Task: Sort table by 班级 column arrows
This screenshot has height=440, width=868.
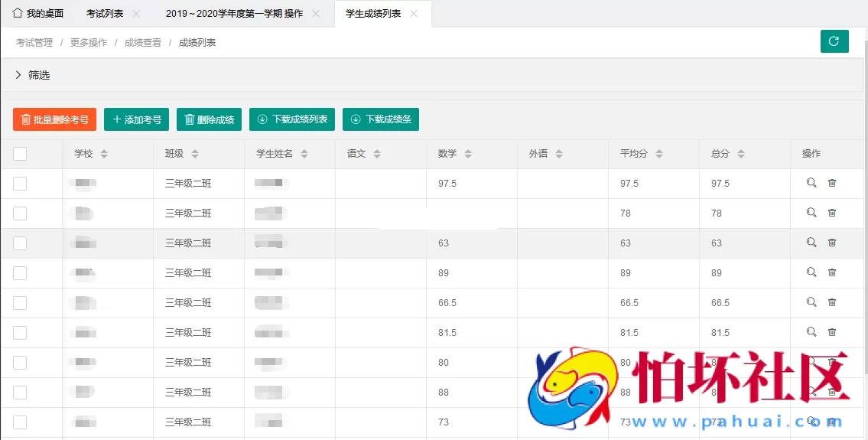Action: coord(195,154)
